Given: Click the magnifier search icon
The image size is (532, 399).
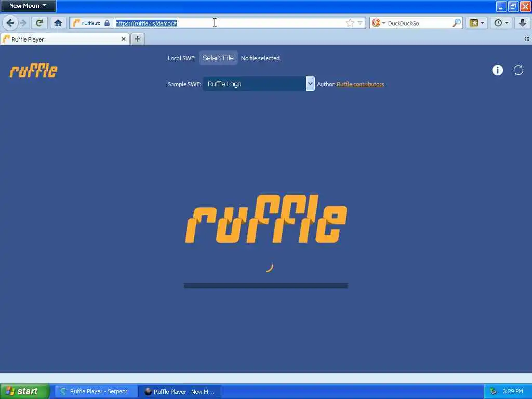Looking at the screenshot, I should [x=456, y=23].
